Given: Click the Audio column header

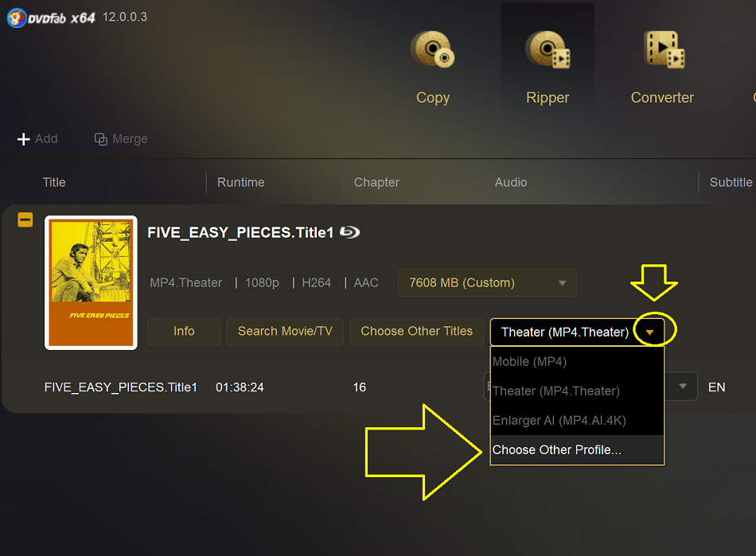Looking at the screenshot, I should pyautogui.click(x=511, y=183).
